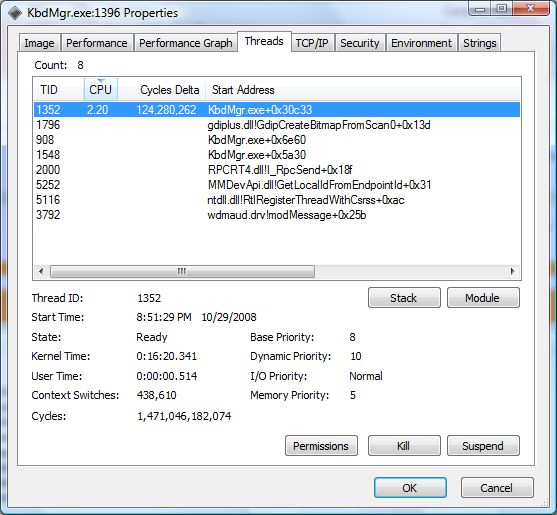Open the Performance tab
Image resolution: width=557 pixels, height=515 pixels.
tap(97, 43)
